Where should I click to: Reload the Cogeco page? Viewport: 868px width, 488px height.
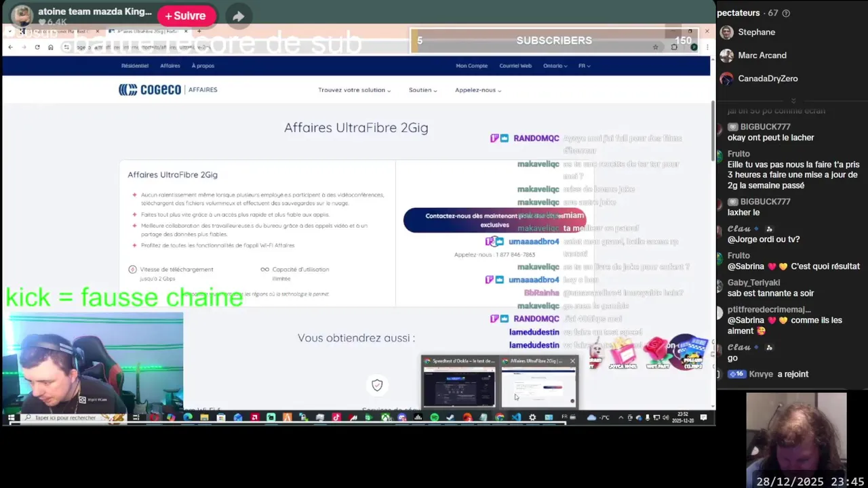click(37, 47)
